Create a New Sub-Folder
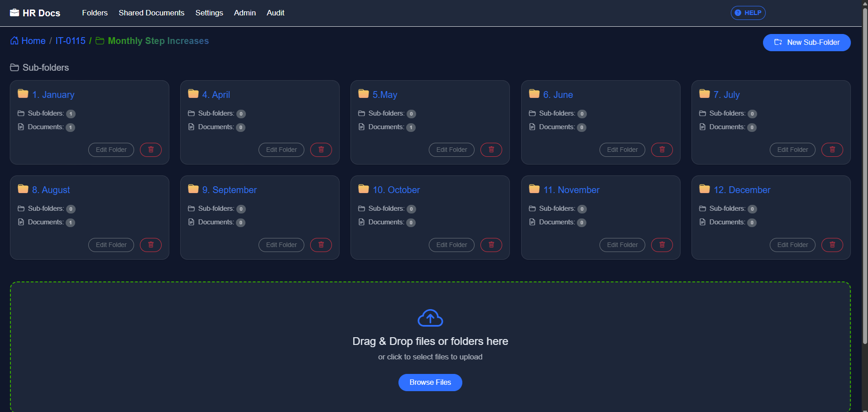 tap(806, 42)
